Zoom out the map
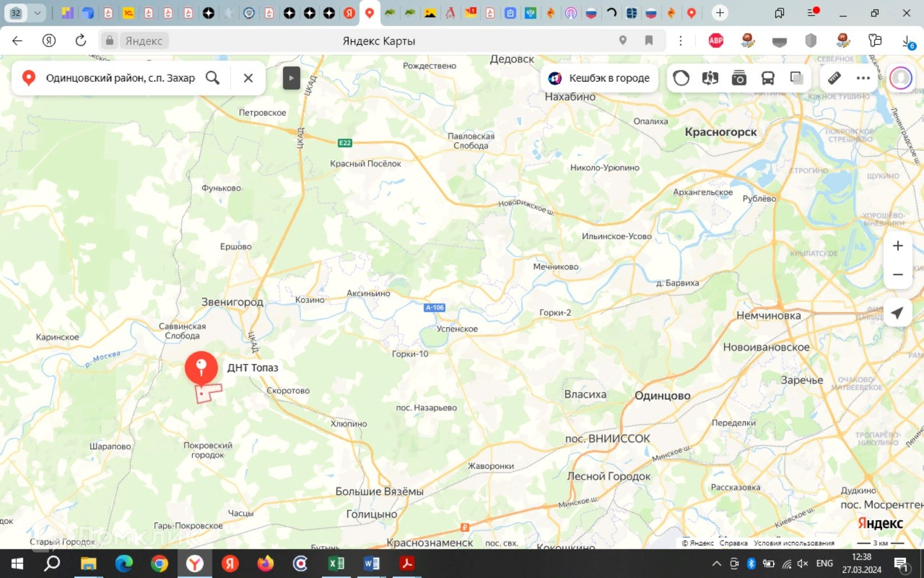Viewport: 924px width, 578px height. pos(898,275)
